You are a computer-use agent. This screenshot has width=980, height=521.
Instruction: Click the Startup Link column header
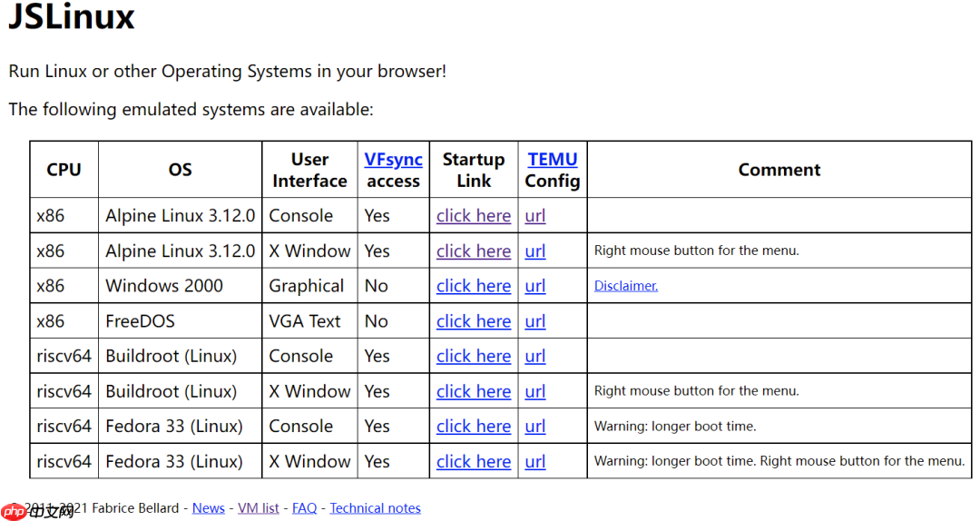tap(474, 170)
